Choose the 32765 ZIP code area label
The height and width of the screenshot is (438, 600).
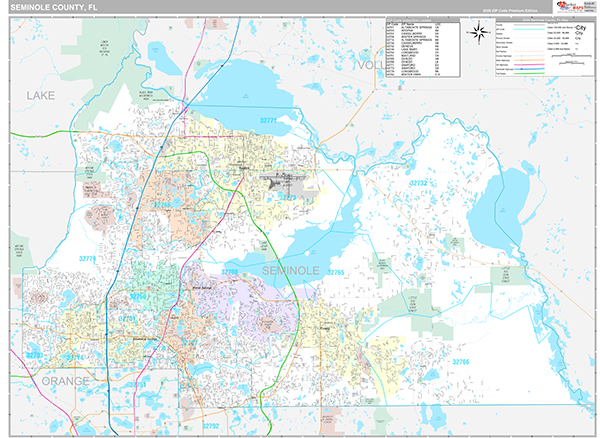(x=335, y=271)
